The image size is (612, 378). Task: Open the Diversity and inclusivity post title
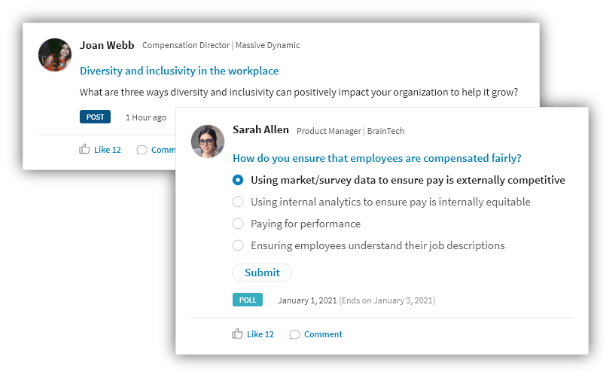(x=179, y=71)
